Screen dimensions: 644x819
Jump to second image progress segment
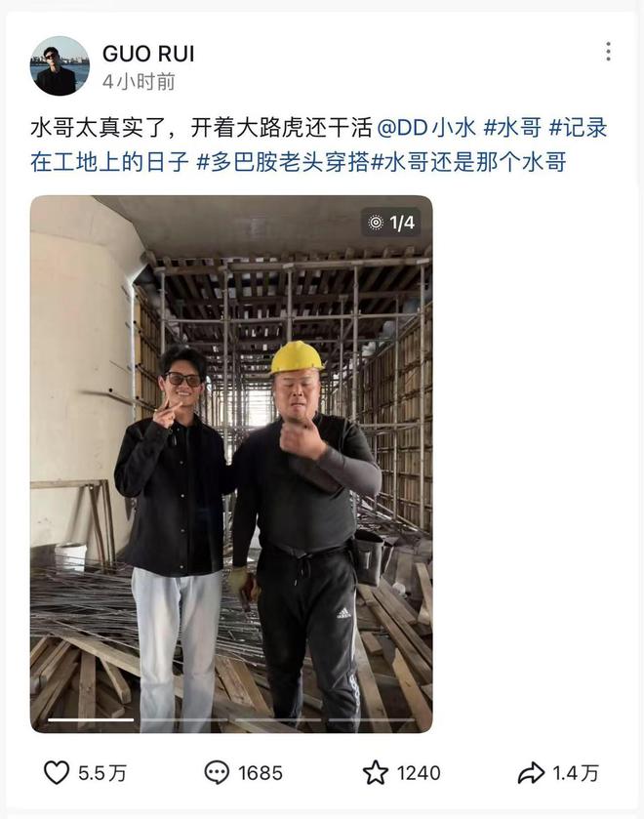pos(184,719)
